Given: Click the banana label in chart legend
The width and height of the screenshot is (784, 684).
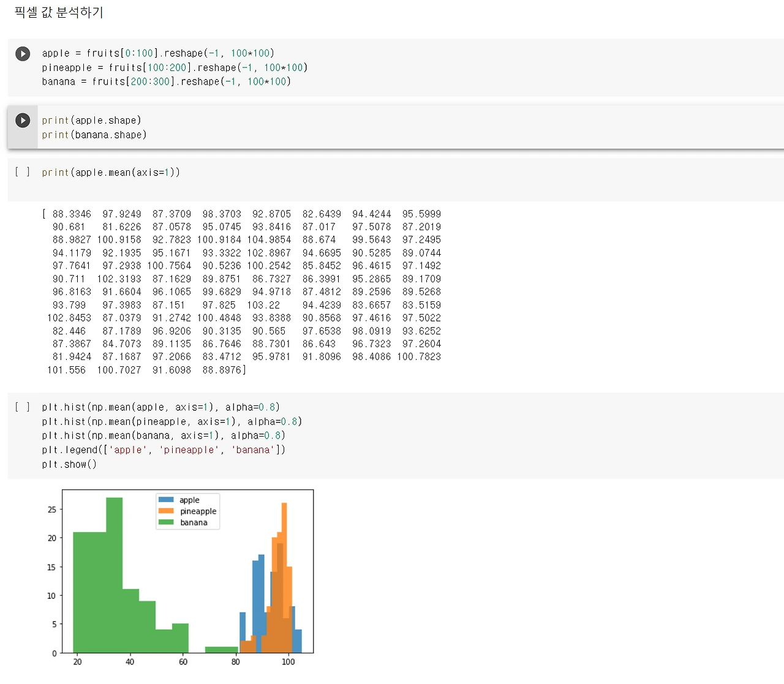Looking at the screenshot, I should tap(194, 522).
